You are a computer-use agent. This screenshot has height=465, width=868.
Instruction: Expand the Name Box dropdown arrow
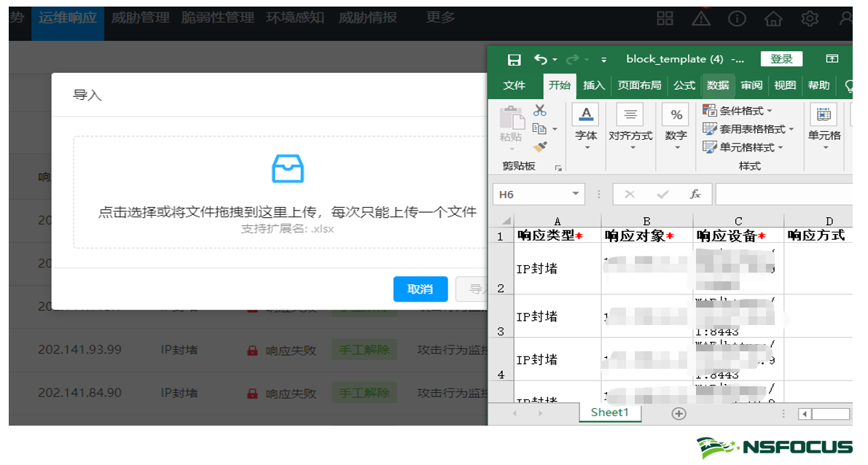point(576,195)
